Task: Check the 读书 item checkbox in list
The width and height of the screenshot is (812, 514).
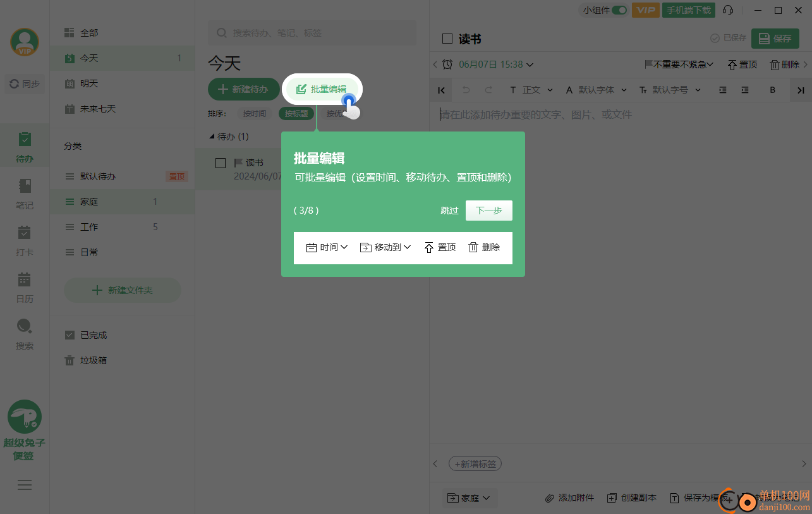Action: point(221,163)
